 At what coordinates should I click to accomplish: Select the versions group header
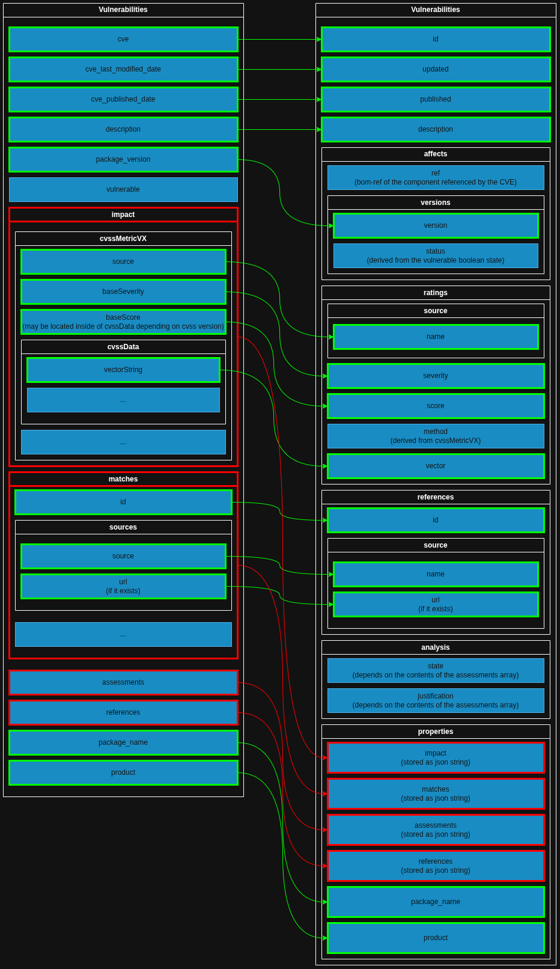[x=436, y=203]
